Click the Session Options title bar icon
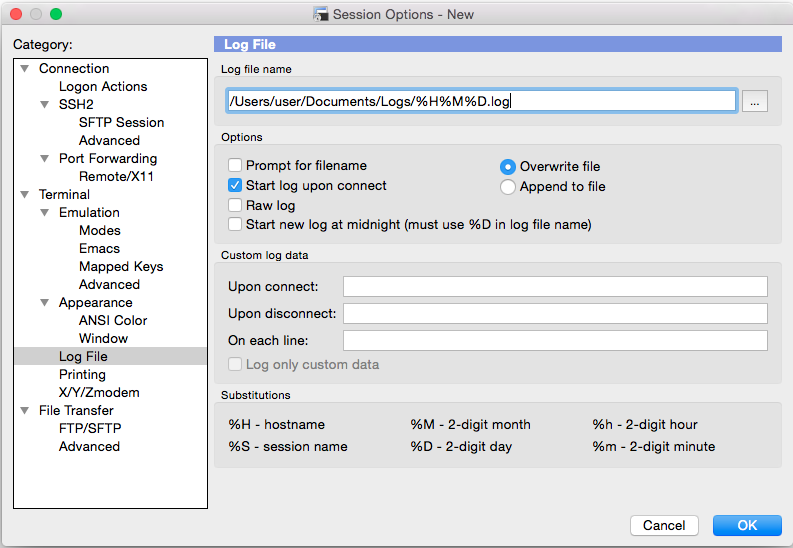 pyautogui.click(x=320, y=14)
